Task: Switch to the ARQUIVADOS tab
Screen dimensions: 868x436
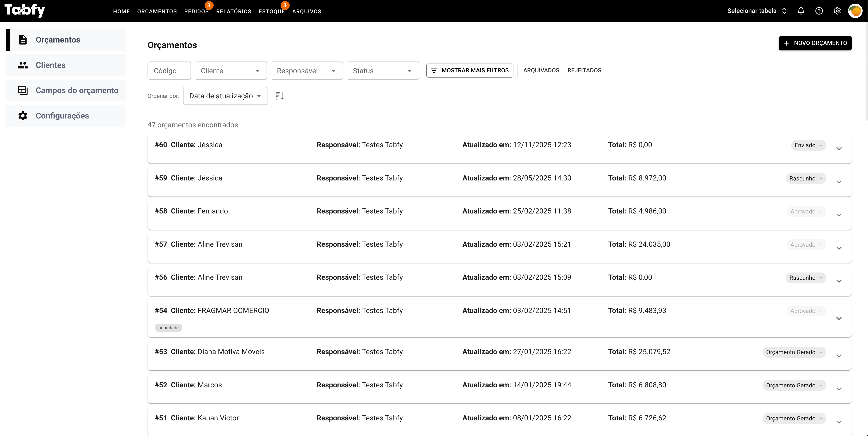Action: (541, 70)
